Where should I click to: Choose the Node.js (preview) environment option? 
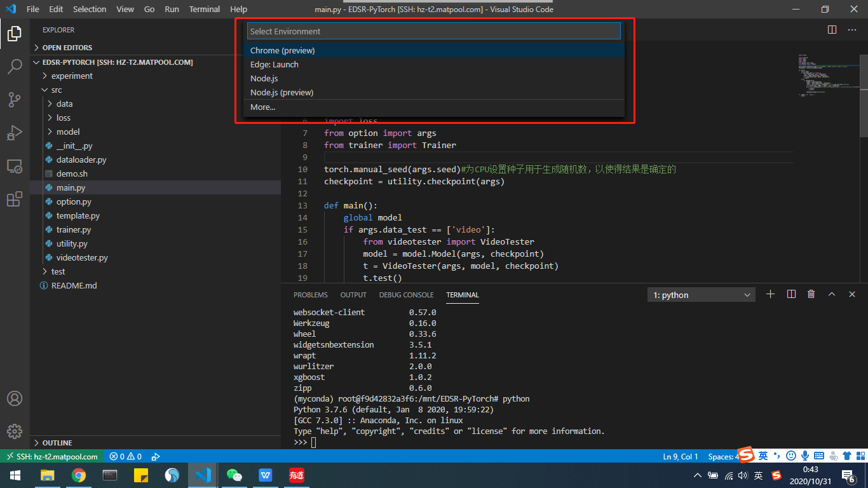[x=434, y=92]
